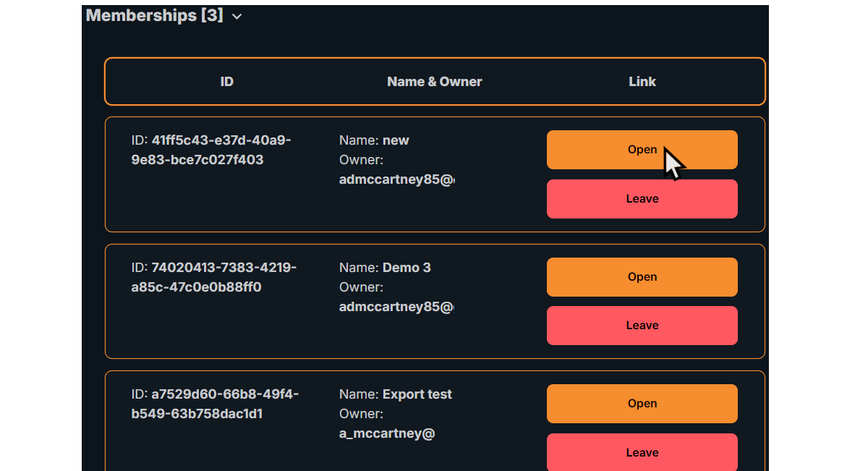Click the 'Name: Export test' label
The width and height of the screenshot is (868, 471).
coord(396,394)
